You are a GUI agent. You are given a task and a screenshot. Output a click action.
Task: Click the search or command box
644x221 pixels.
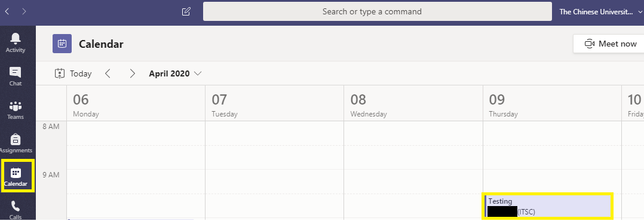tap(377, 11)
